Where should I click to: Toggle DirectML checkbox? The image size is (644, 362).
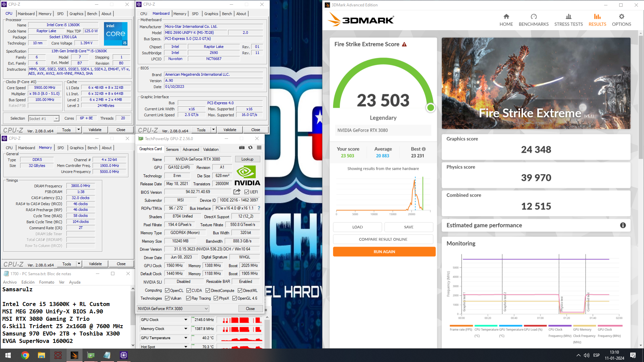click(x=240, y=290)
